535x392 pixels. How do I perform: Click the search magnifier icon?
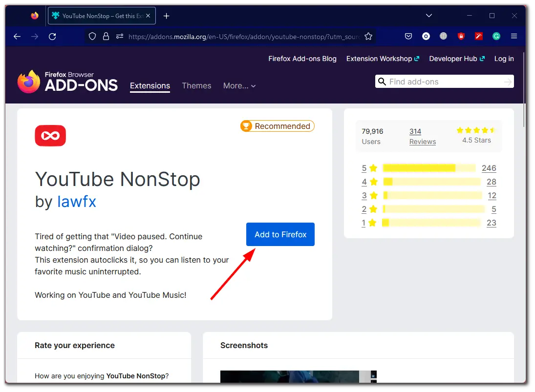[382, 82]
